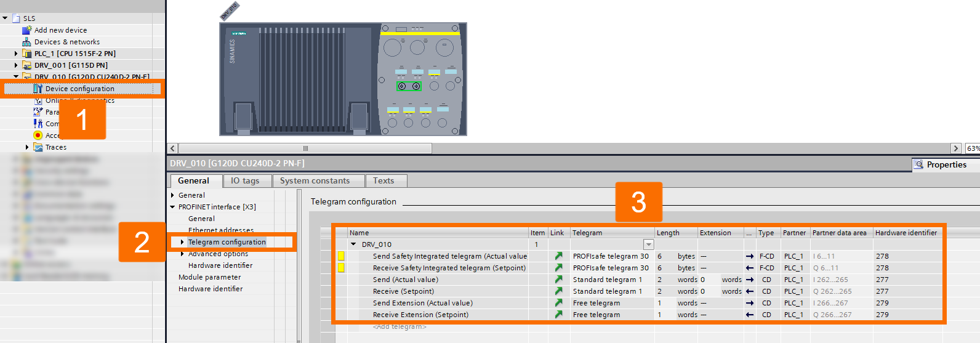
Task: Click the red Acceptance icon in project tree
Action: [38, 135]
